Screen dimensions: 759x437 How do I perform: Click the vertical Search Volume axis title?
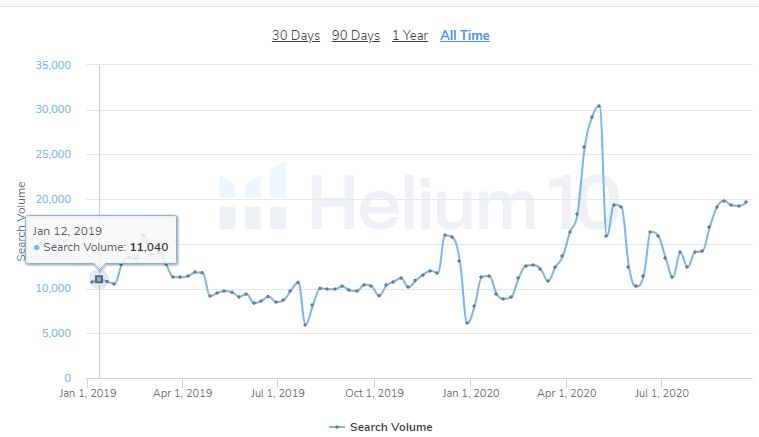pyautogui.click(x=21, y=222)
